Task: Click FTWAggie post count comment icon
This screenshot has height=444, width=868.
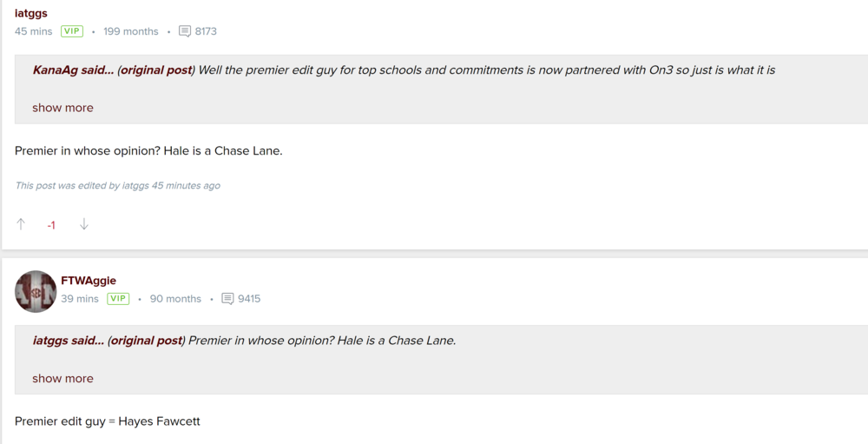Action: (227, 299)
